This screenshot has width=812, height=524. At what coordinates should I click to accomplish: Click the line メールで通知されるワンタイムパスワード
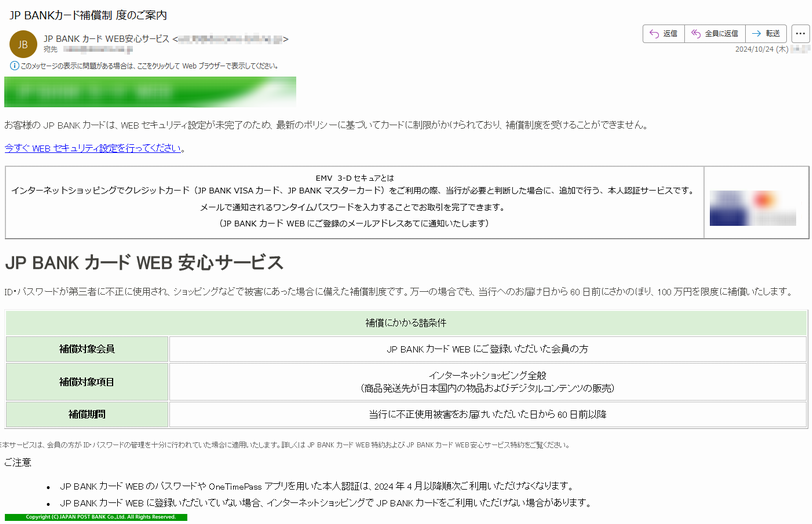click(352, 207)
